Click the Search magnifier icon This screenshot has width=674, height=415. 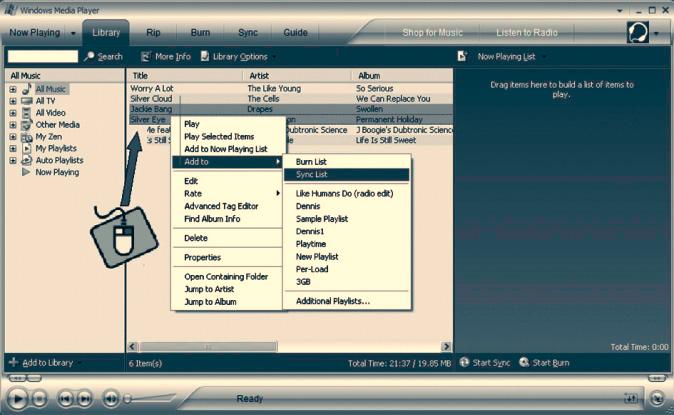click(x=89, y=56)
